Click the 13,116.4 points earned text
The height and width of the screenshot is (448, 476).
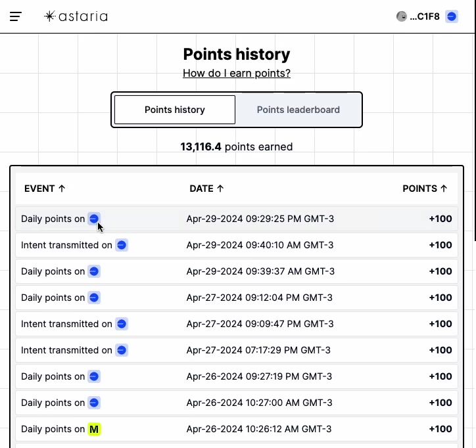click(237, 146)
